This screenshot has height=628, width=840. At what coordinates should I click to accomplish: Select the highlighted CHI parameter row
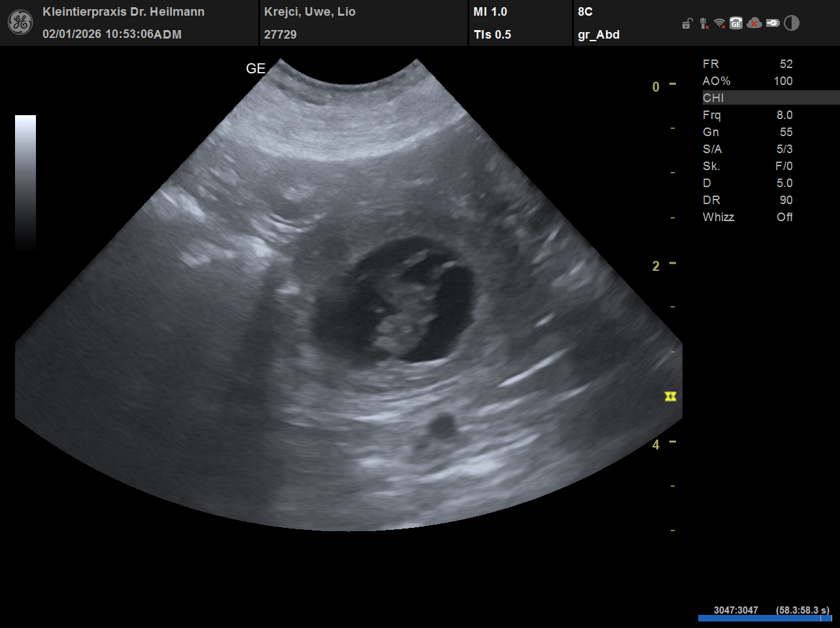click(x=770, y=98)
